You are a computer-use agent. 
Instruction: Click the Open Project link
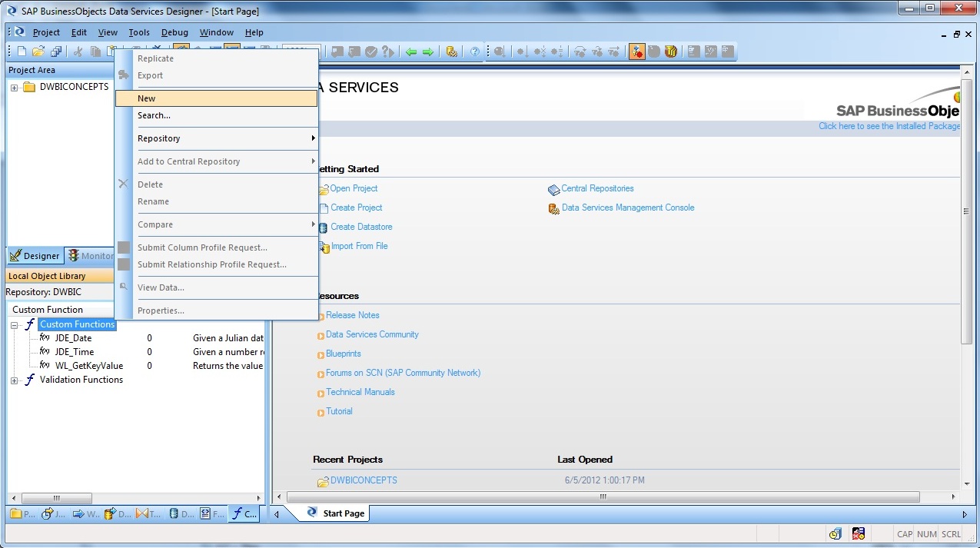[x=354, y=188]
